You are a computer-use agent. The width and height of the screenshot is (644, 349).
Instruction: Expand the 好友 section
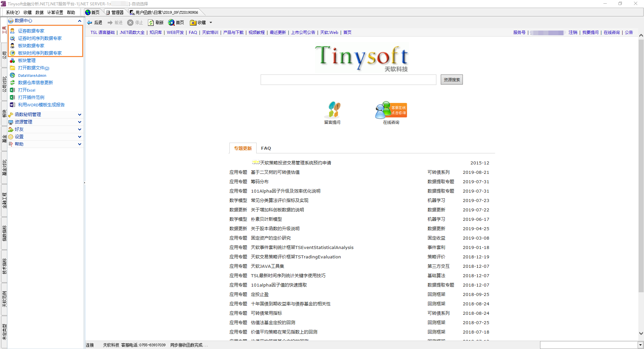pyautogui.click(x=79, y=129)
